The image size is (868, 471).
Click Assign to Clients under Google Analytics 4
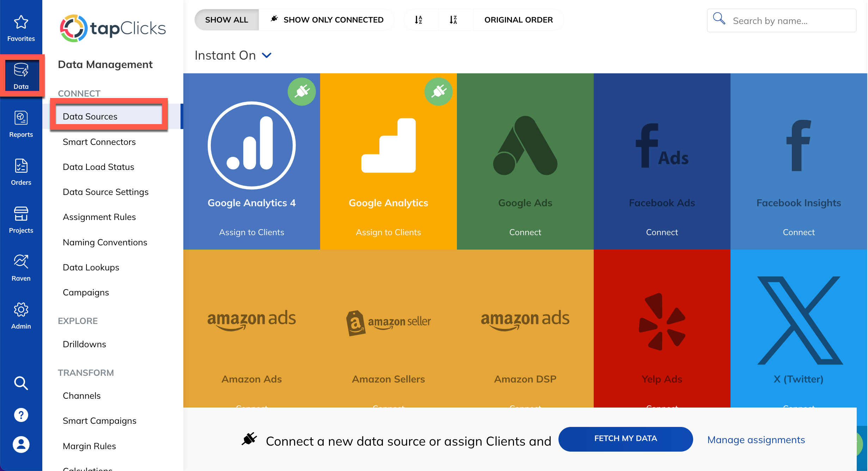click(252, 232)
